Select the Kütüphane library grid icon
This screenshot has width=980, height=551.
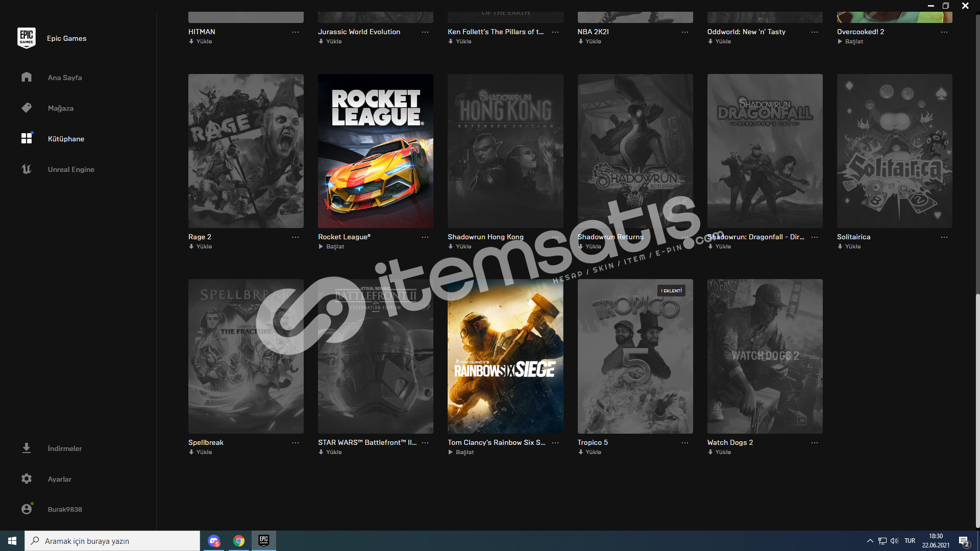[x=27, y=138]
